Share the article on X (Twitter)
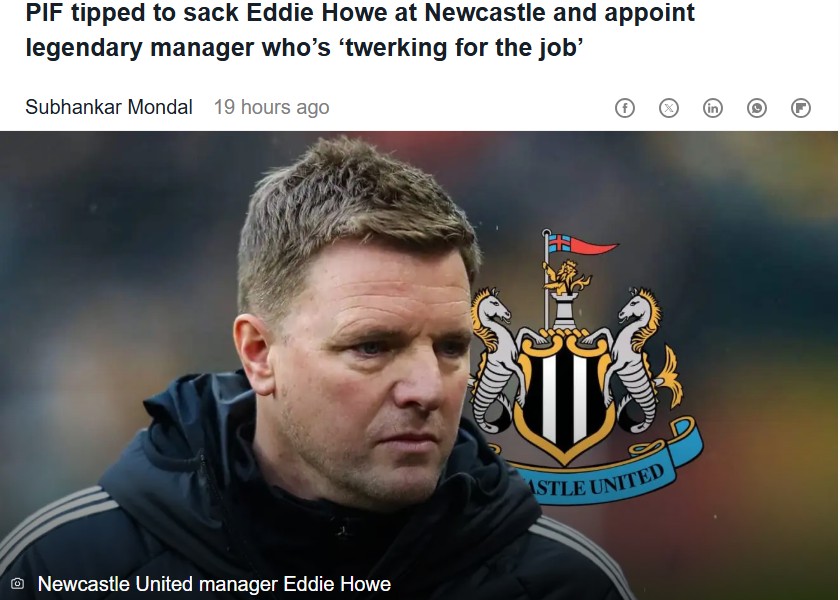The image size is (840, 600). (x=669, y=108)
